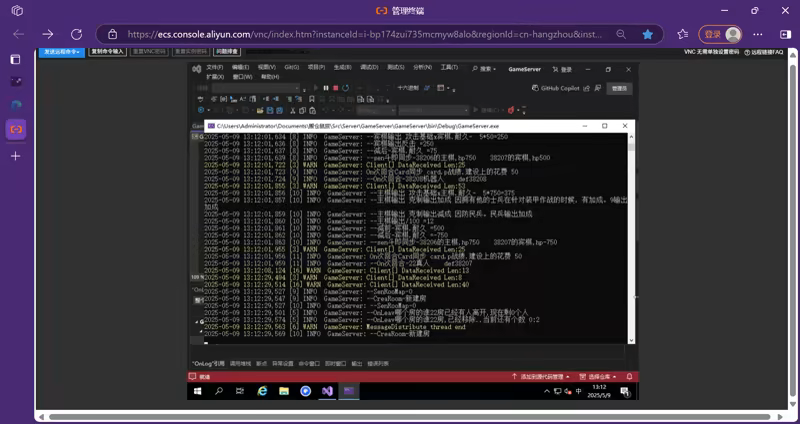Click the browser refresh button
The width and height of the screenshot is (800, 424).
coord(75,33)
